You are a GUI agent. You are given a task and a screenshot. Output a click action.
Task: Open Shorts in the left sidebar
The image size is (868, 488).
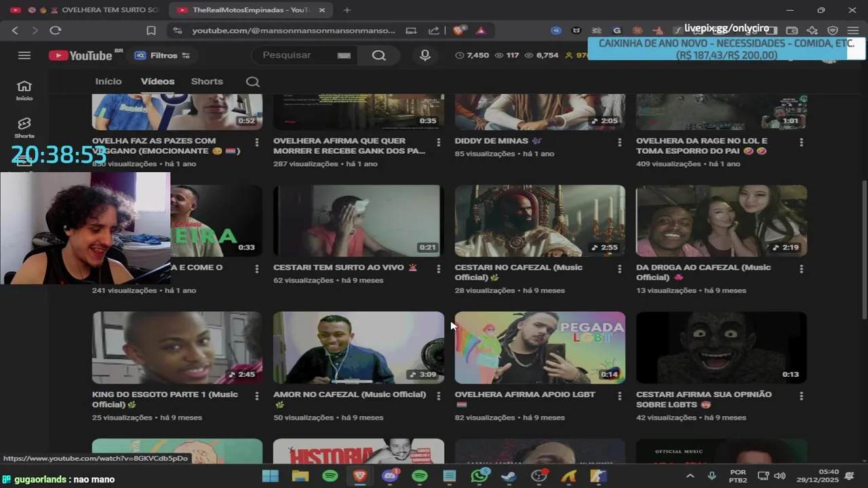24,127
